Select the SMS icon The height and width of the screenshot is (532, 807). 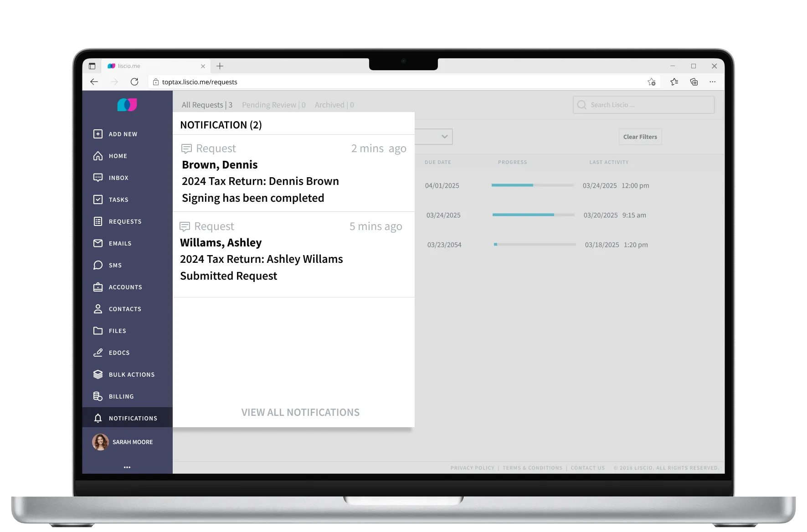pyautogui.click(x=98, y=265)
